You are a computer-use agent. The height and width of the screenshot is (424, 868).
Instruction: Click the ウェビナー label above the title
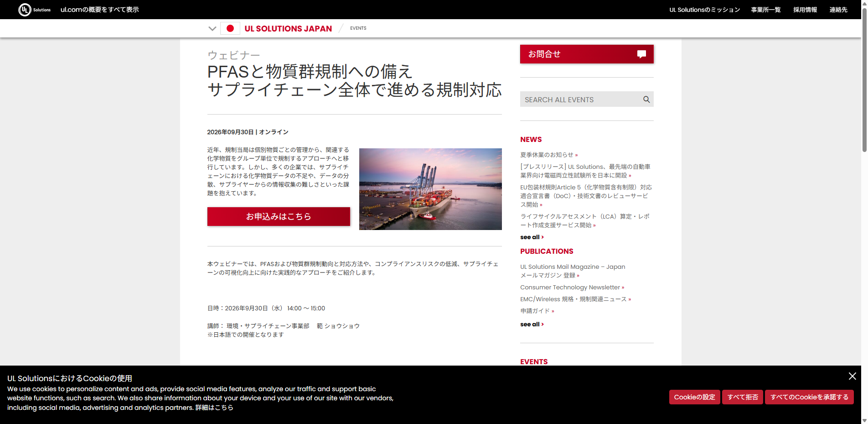click(234, 55)
